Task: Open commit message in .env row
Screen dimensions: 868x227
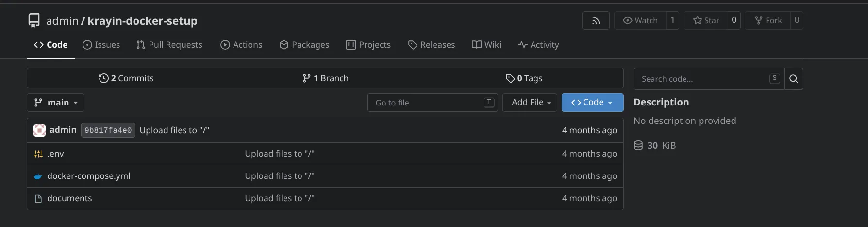Action: coord(280,154)
